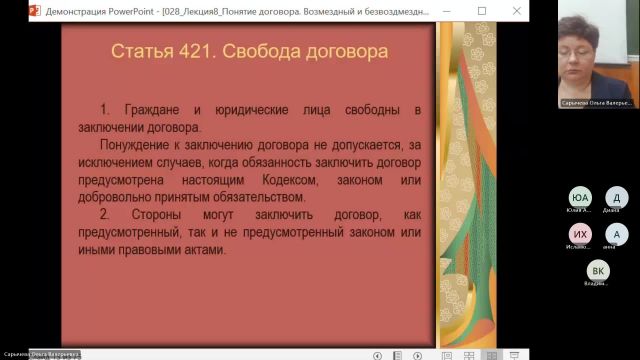The image size is (640, 360).
Task: Advance to the next slide arrow
Action: pos(417,356)
